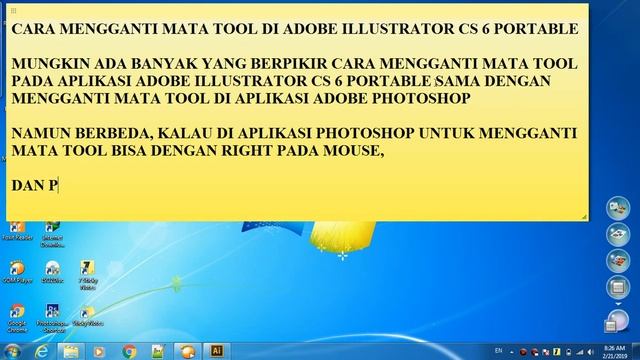Click the line starting "MUNGKIN ADA BANYAK YANG BERPIKIR"
Image resolution: width=640 pixels, height=360 pixels.
coord(294,64)
